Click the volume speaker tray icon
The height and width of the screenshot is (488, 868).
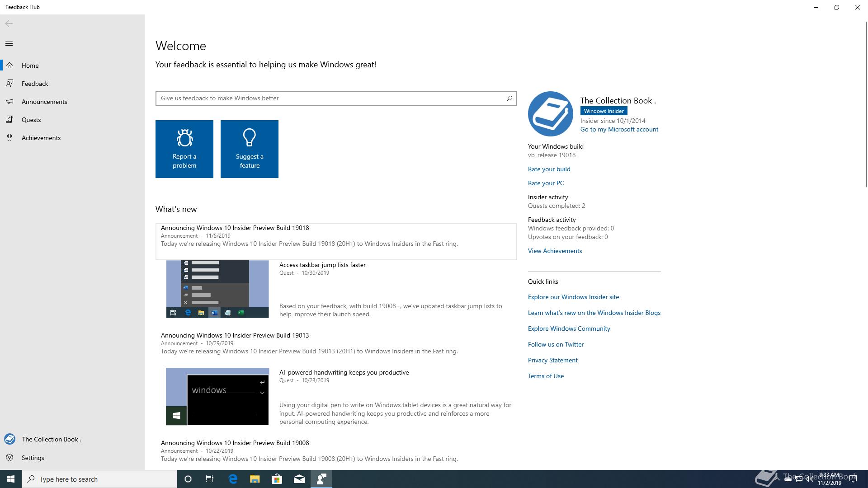(x=809, y=479)
